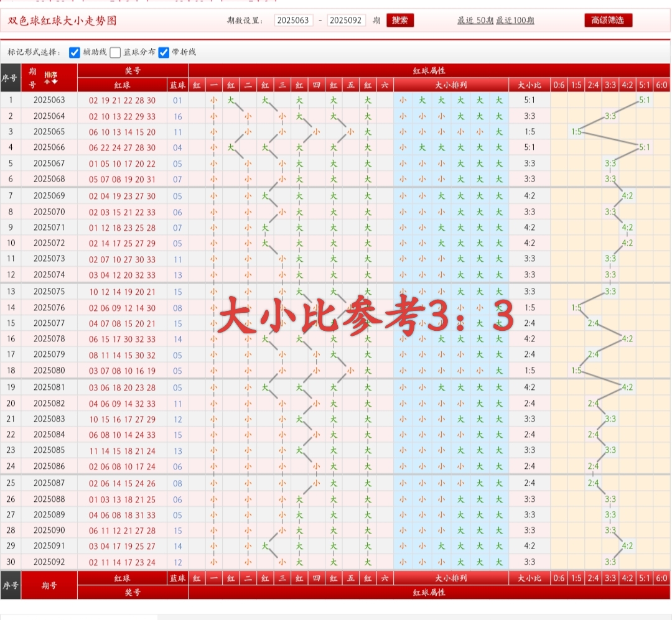The image size is (672, 620).
Task: Click the 搜索 button
Action: (400, 20)
